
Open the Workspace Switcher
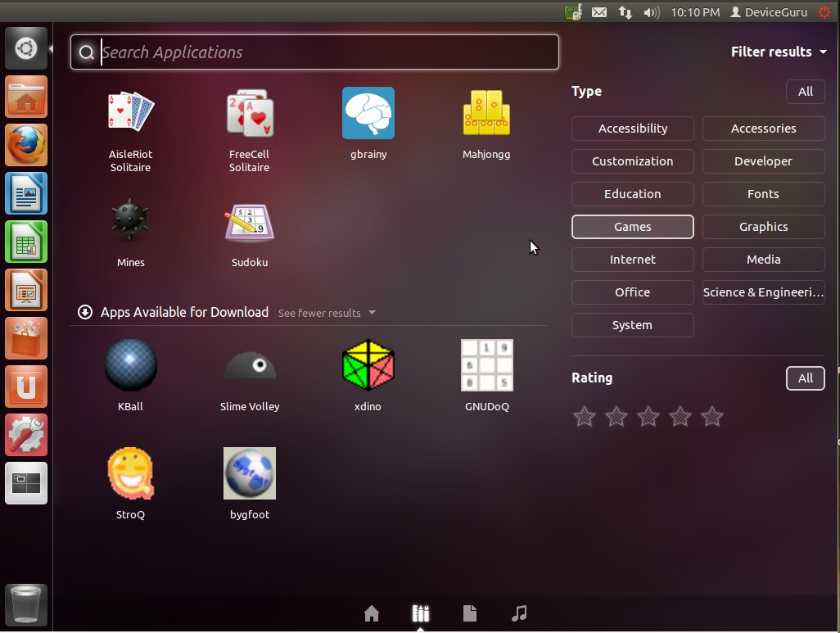click(x=26, y=483)
